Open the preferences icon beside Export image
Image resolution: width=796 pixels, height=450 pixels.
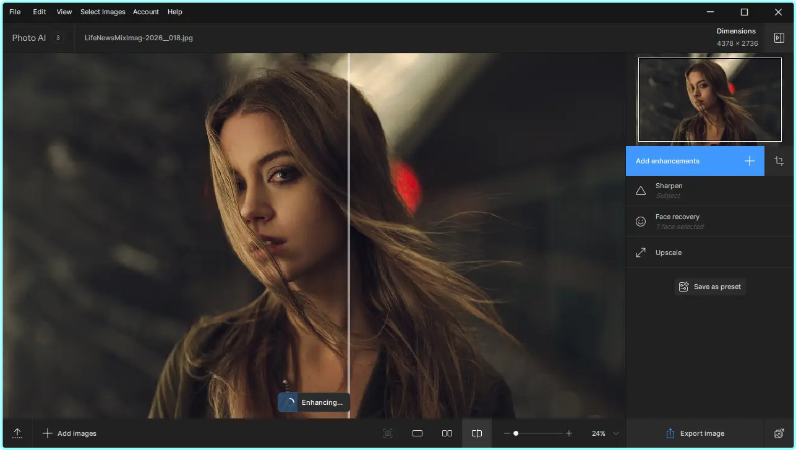[x=779, y=433]
